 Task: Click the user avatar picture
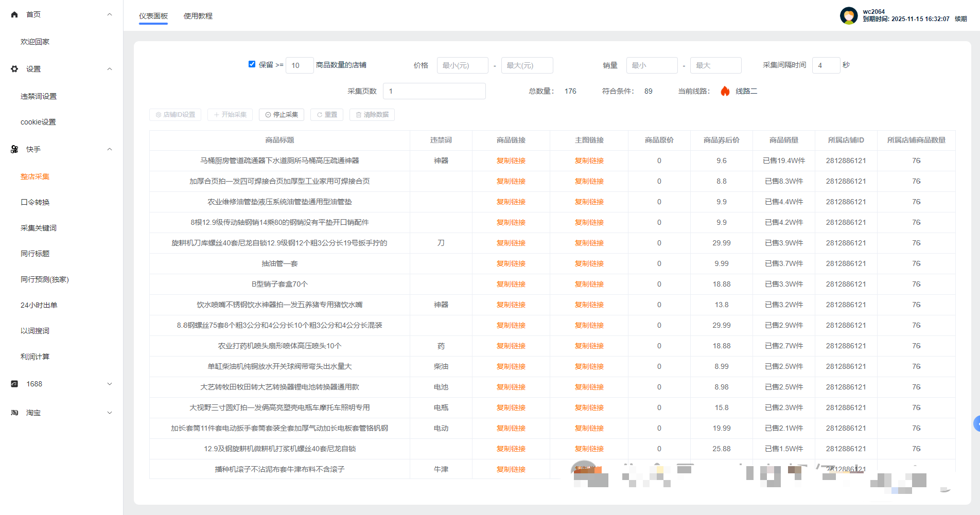(848, 15)
